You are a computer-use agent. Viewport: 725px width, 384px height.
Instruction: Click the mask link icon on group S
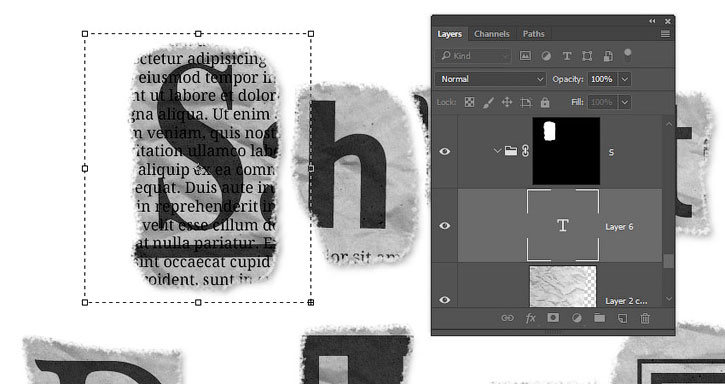tap(525, 151)
